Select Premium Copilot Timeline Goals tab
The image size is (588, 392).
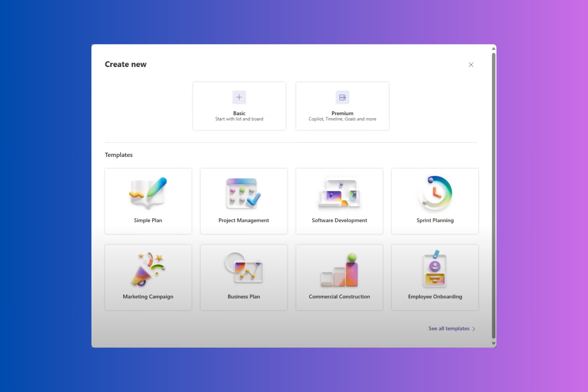point(342,105)
